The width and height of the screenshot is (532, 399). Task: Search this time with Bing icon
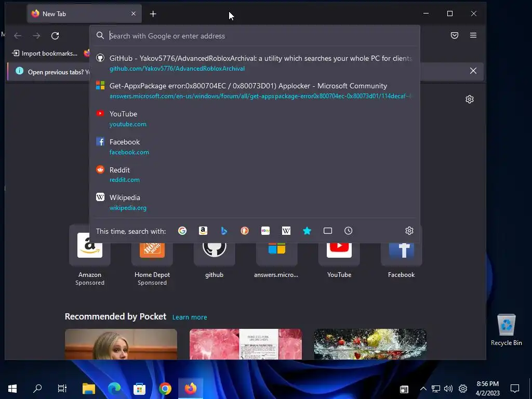click(x=224, y=231)
